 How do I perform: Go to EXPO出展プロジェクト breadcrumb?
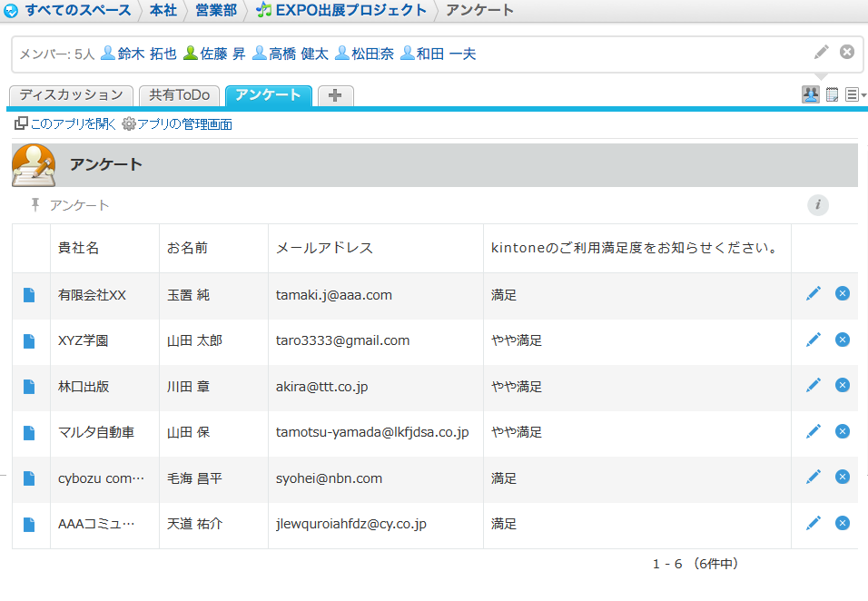(x=341, y=10)
